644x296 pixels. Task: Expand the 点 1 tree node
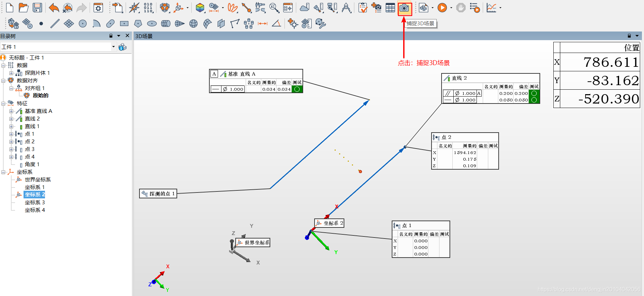(11, 134)
